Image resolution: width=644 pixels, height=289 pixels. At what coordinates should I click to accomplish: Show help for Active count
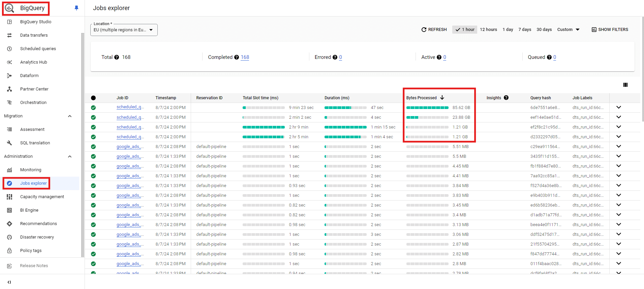[x=439, y=57]
